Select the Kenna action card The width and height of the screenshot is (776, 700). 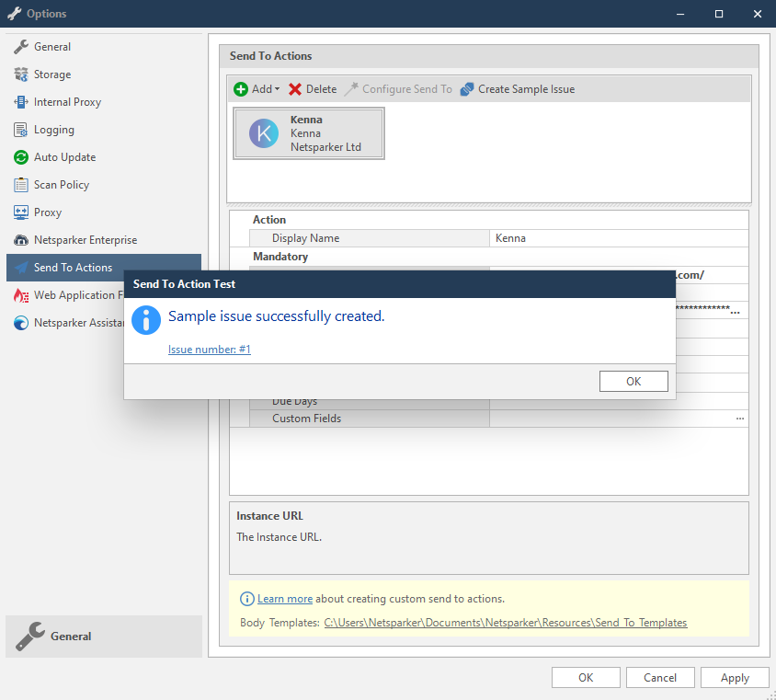pyautogui.click(x=309, y=132)
